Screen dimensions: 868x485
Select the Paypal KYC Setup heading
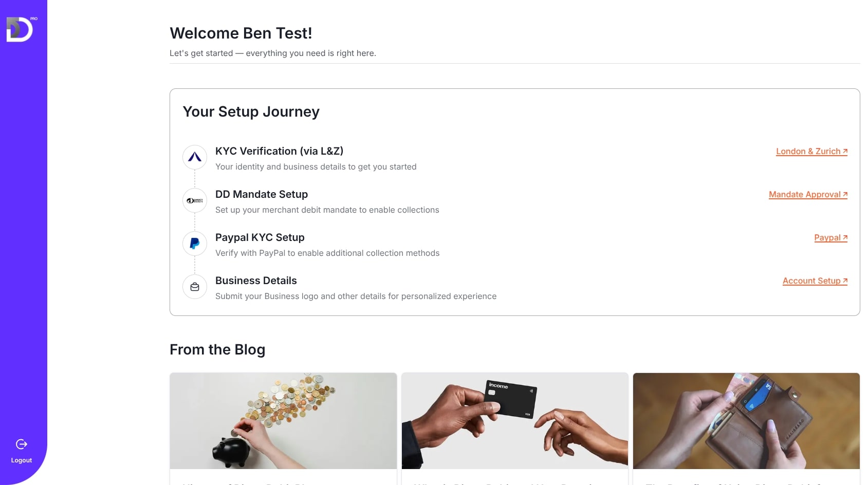pyautogui.click(x=260, y=237)
